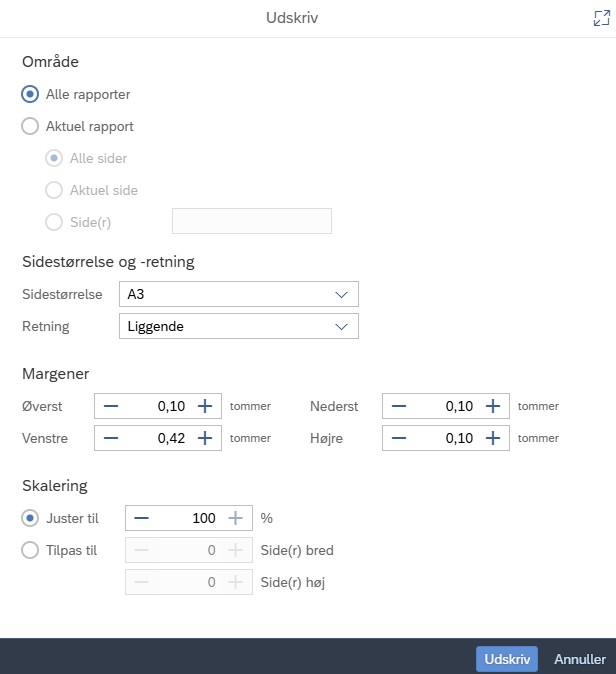Screen dimensions: 616x674
Task: Click plus on the Venstre margin
Action: [x=205, y=438]
